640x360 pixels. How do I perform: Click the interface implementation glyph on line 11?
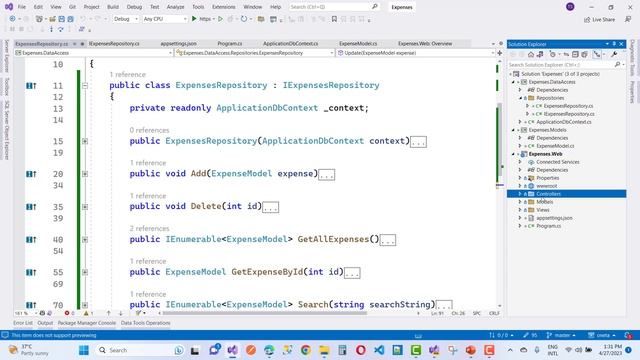31,86
